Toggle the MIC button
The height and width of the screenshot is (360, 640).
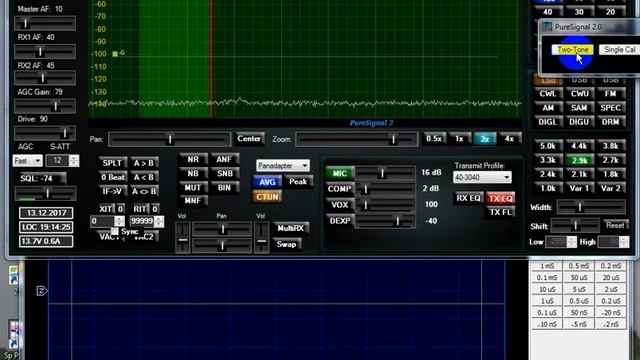340,173
